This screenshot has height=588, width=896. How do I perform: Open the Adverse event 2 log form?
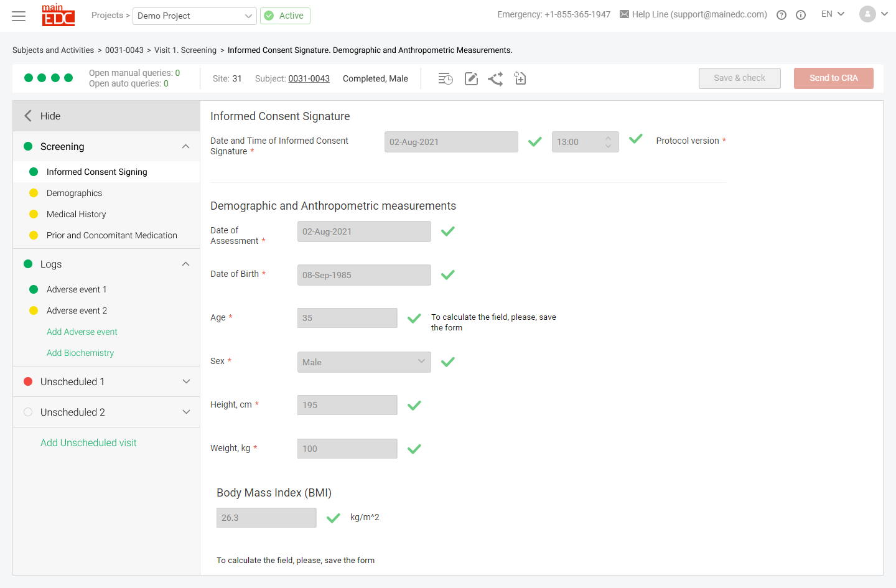click(77, 310)
